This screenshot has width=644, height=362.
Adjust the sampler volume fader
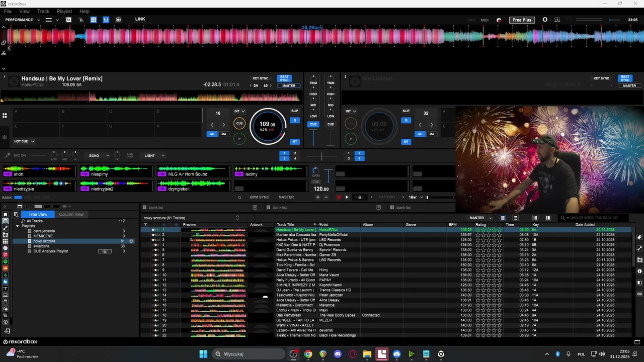coord(328,176)
